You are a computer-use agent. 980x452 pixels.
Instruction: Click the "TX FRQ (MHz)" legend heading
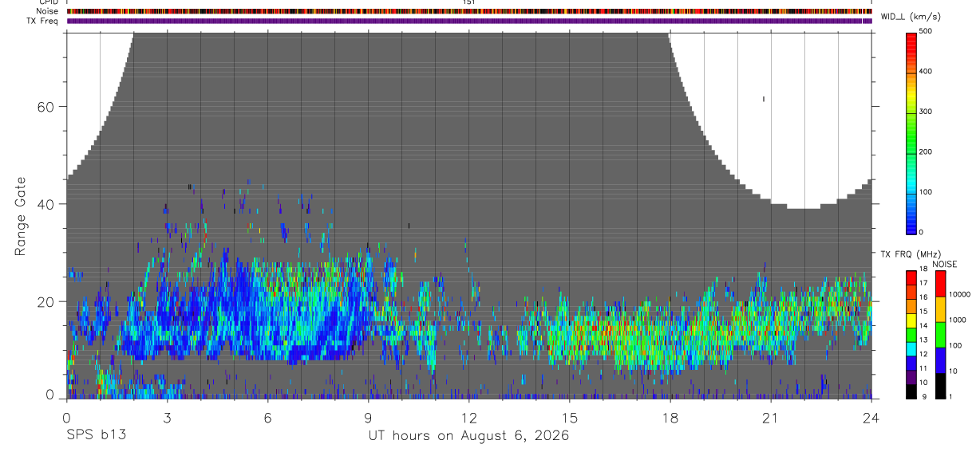(911, 254)
